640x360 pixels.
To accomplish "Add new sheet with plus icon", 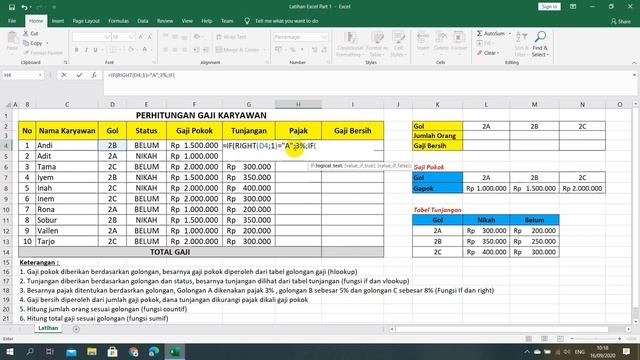I will pyautogui.click(x=76, y=329).
